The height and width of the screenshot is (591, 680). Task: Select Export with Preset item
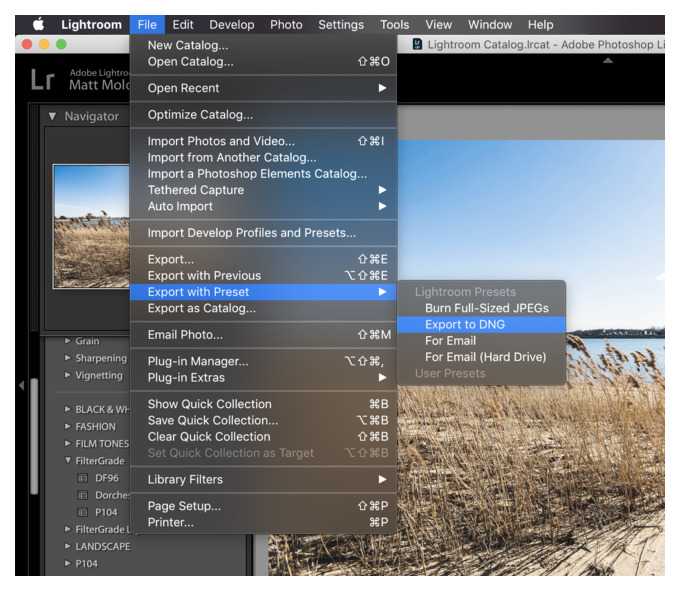coord(263,292)
